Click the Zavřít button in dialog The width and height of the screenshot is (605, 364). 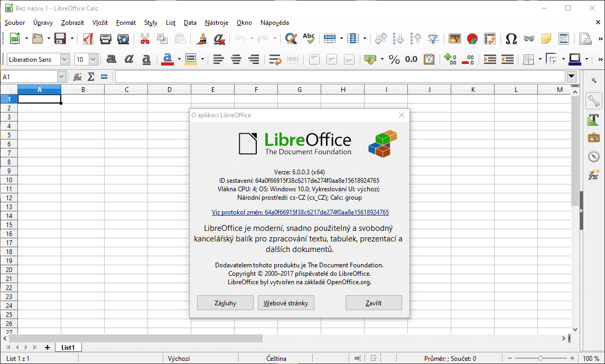pyautogui.click(x=374, y=303)
